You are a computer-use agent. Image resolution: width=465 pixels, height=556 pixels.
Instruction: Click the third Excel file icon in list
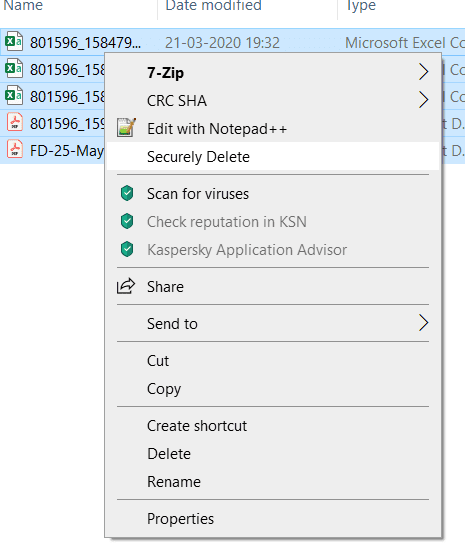coord(14,96)
